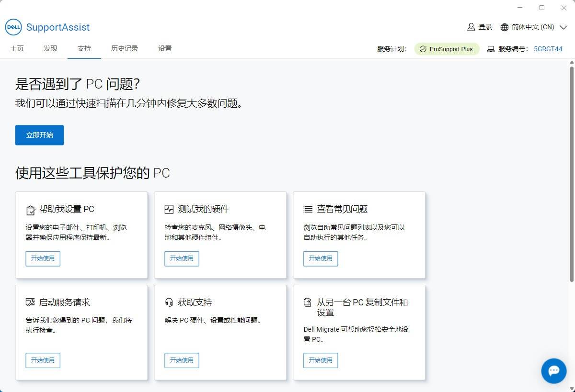The height and width of the screenshot is (392, 575).
Task: Click the headset icon for 获取支持
Action: click(x=169, y=302)
